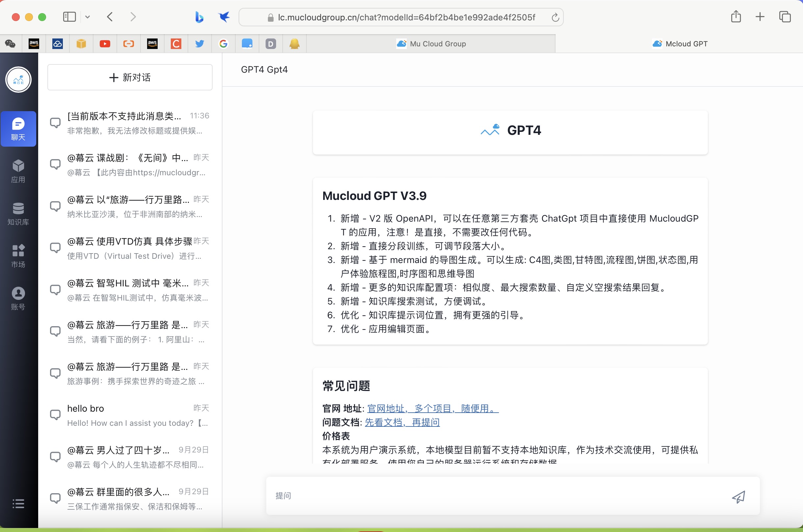This screenshot has width=803, height=532.
Task: Click the 常见问题 heading
Action: coord(346,386)
